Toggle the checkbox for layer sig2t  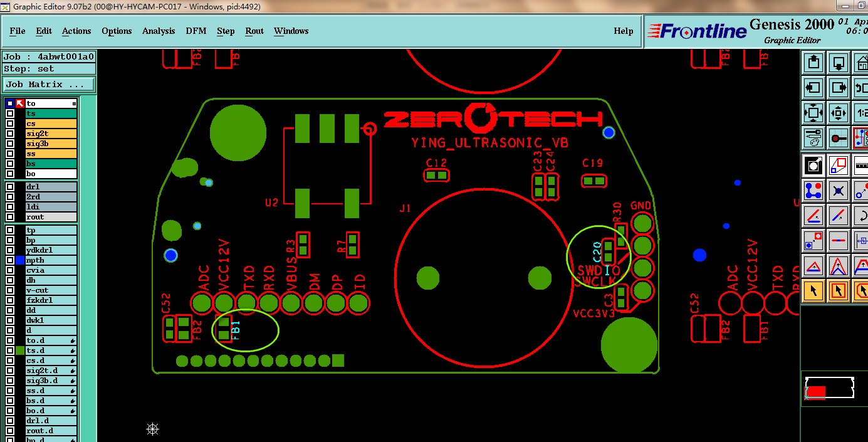[10, 134]
